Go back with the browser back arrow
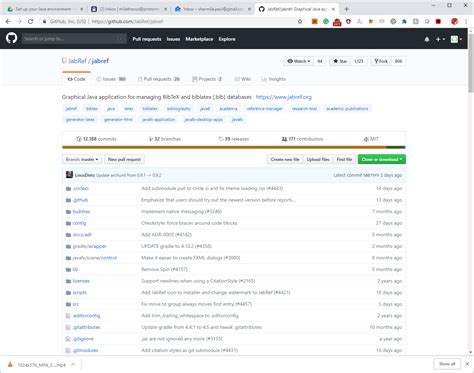Image resolution: width=474 pixels, height=373 pixels. (x=8, y=21)
